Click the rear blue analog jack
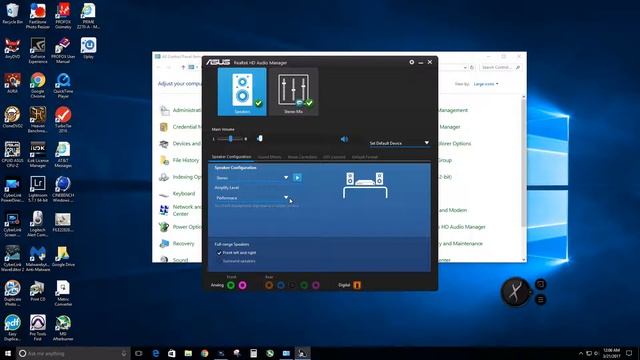Image resolution: width=640 pixels, height=360 pixels. (281, 285)
